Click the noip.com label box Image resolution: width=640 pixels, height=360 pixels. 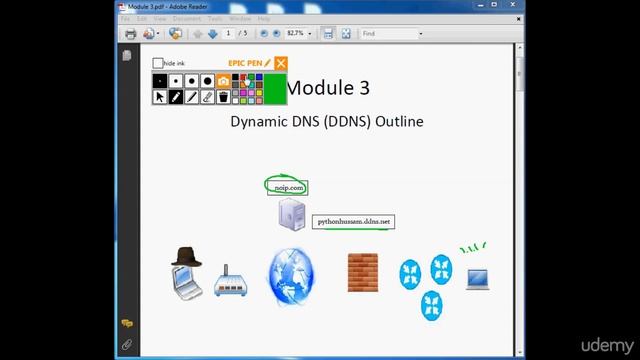click(288, 188)
